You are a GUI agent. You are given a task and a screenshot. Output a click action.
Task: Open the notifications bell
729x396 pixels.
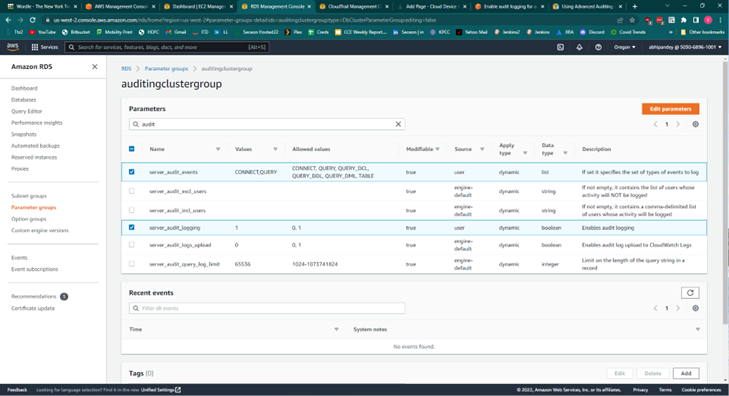(x=579, y=47)
